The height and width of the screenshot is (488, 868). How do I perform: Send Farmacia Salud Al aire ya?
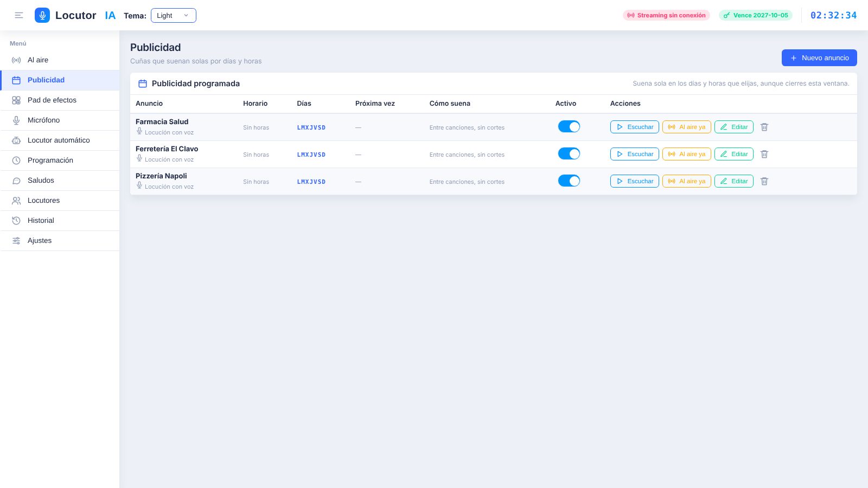click(x=687, y=127)
